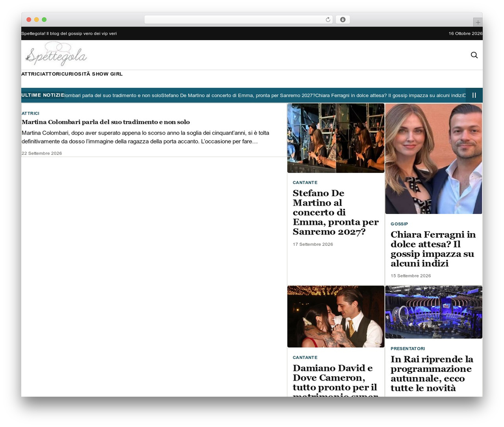Select CANTANTE label above Damiano David
Screen dimensions: 504x427
305,358
